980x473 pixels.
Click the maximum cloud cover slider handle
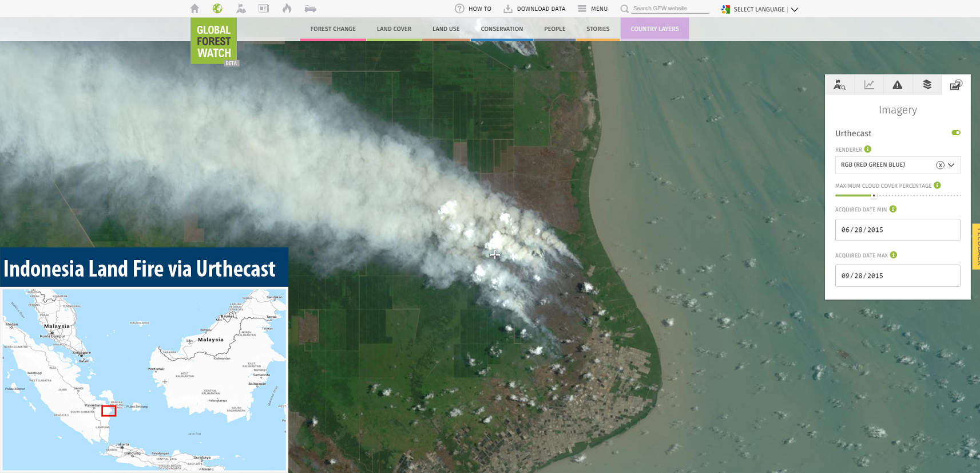click(874, 196)
